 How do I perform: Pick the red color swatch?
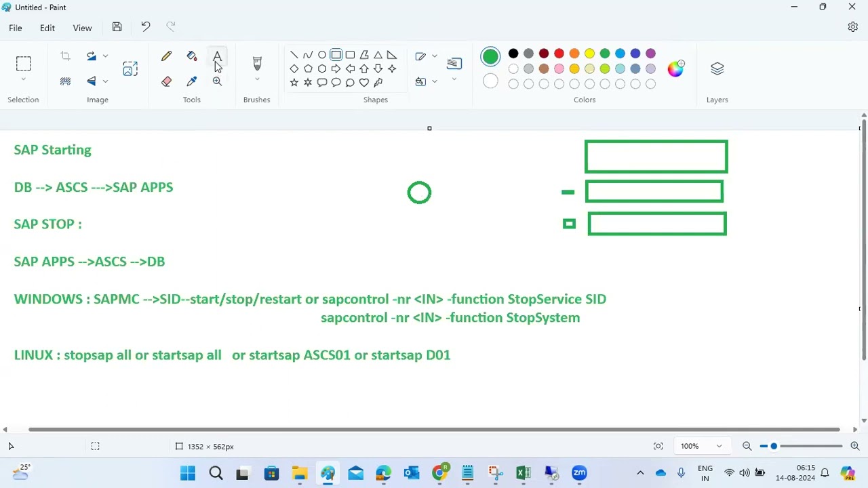click(559, 54)
